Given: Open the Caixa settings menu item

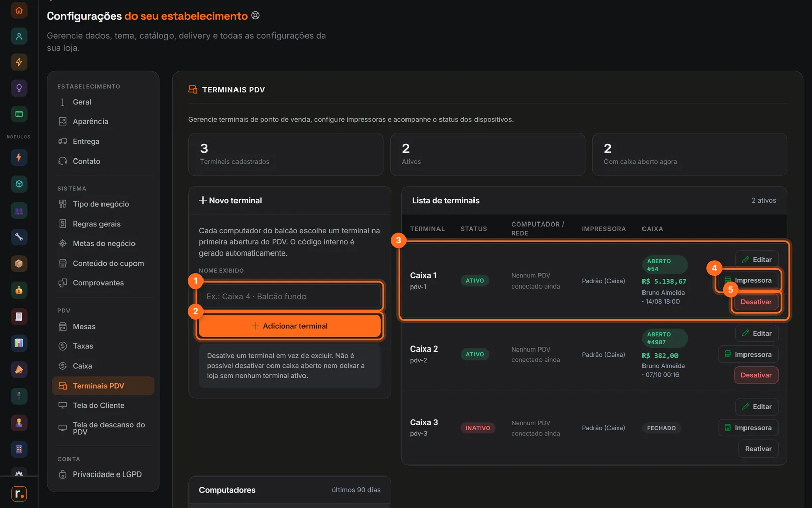Looking at the screenshot, I should pyautogui.click(x=103, y=366).
